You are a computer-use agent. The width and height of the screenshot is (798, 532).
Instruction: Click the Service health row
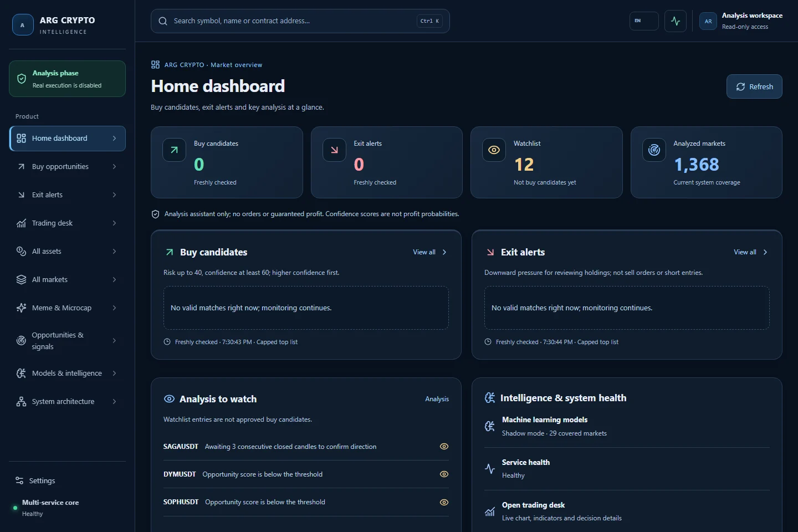tap(627, 469)
